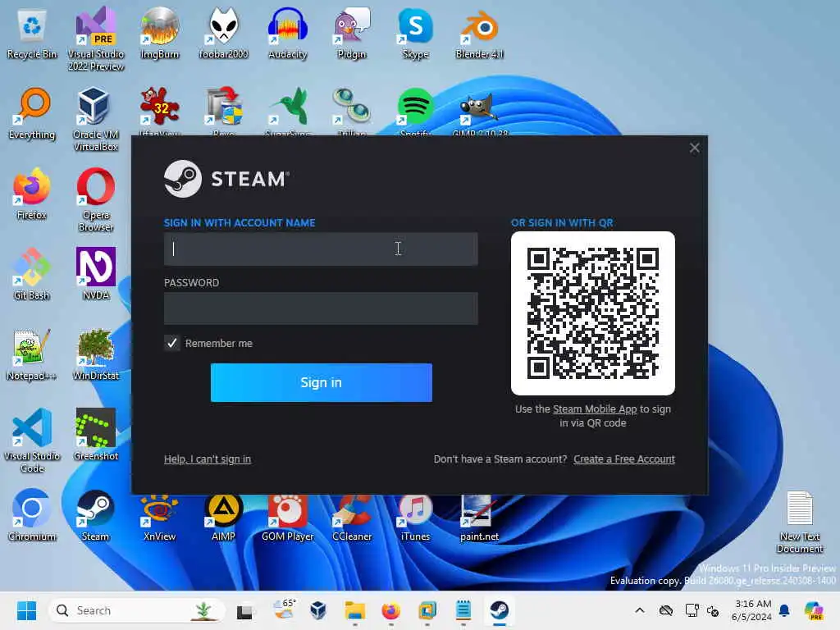Select the paint.net desktop shortcut

pyautogui.click(x=479, y=517)
